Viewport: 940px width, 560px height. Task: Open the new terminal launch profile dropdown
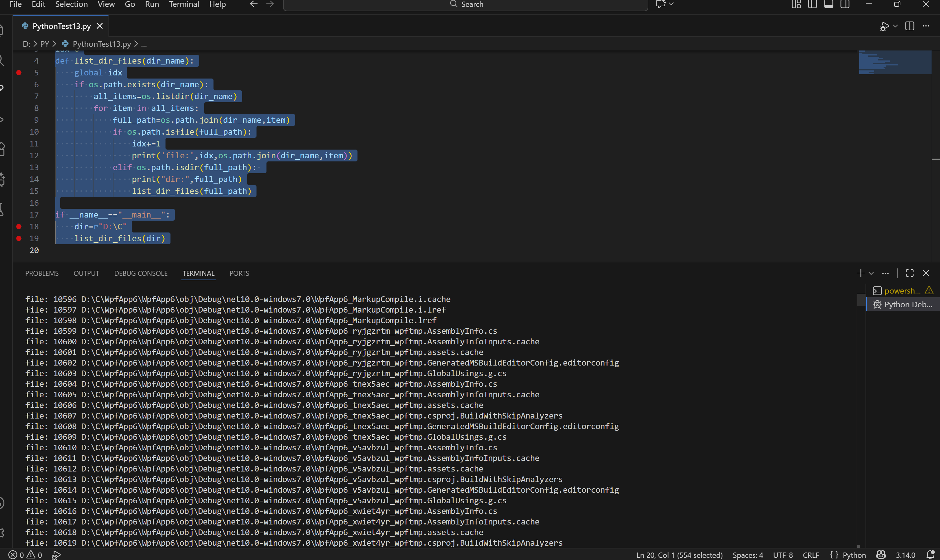[871, 273]
